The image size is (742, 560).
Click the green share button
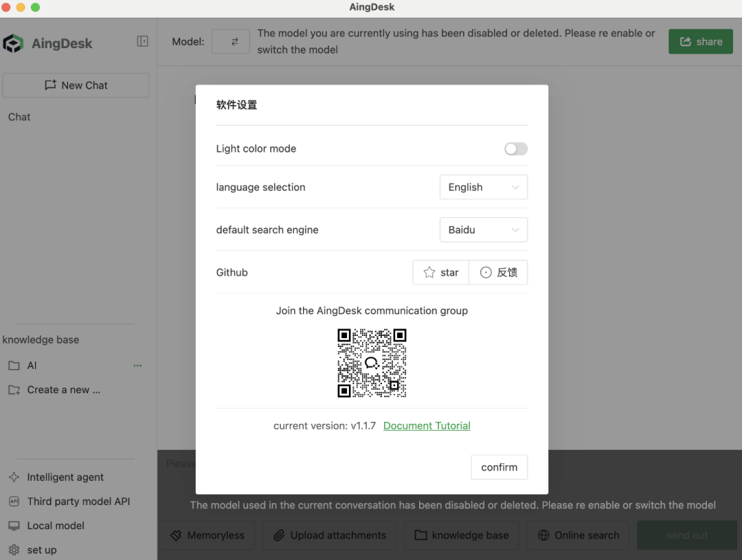[x=700, y=42]
